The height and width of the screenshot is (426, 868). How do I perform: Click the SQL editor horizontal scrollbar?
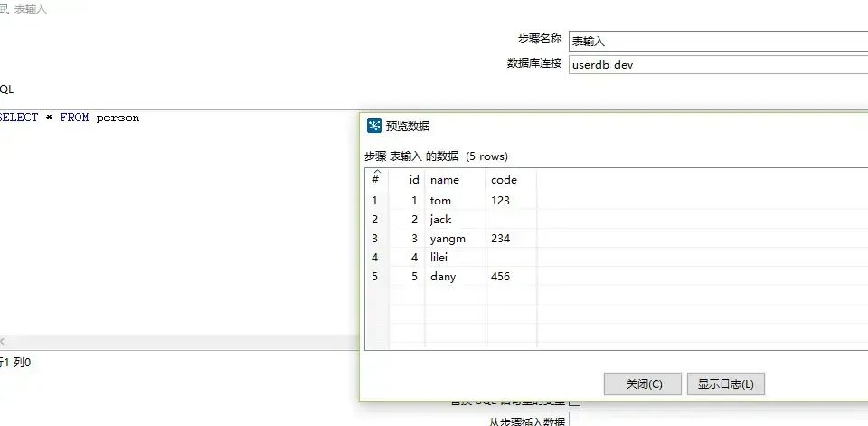tap(179, 342)
